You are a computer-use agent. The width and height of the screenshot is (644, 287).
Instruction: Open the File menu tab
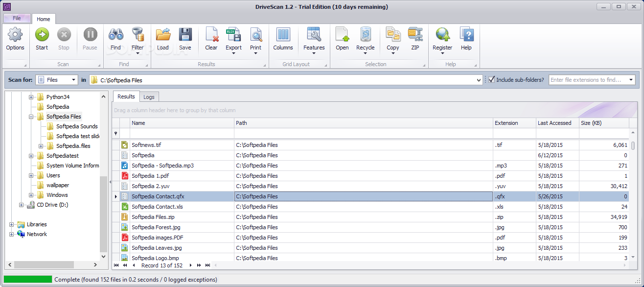pyautogui.click(x=17, y=18)
